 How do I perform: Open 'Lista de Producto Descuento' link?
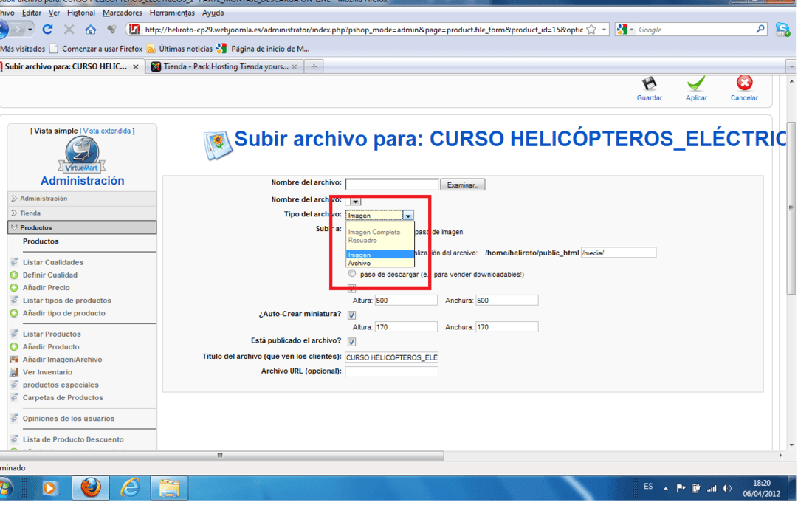[x=73, y=439]
